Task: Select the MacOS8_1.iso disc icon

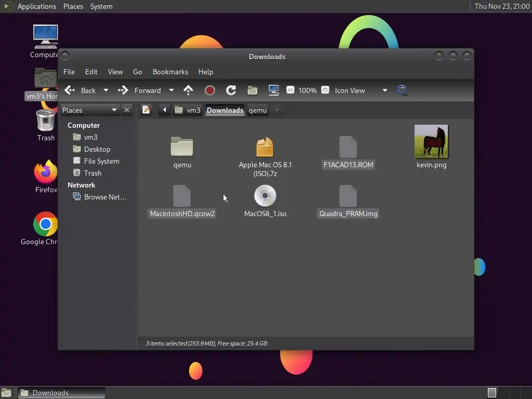Action: pyautogui.click(x=265, y=196)
